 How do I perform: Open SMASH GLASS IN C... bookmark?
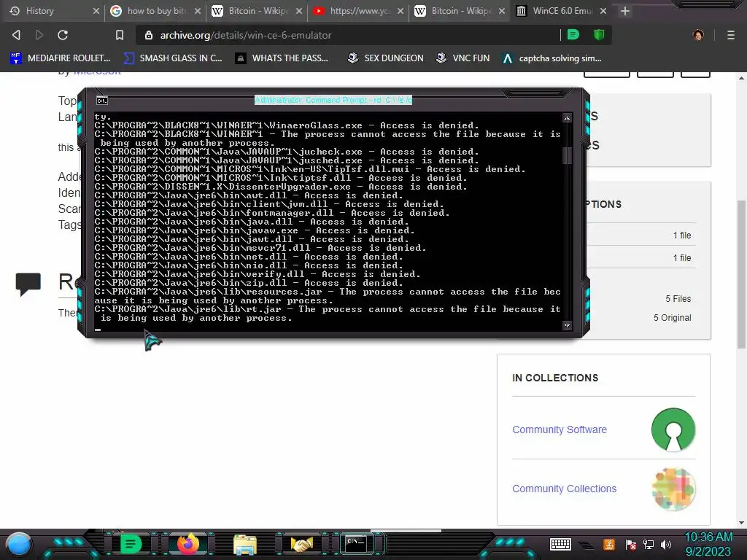pyautogui.click(x=172, y=58)
